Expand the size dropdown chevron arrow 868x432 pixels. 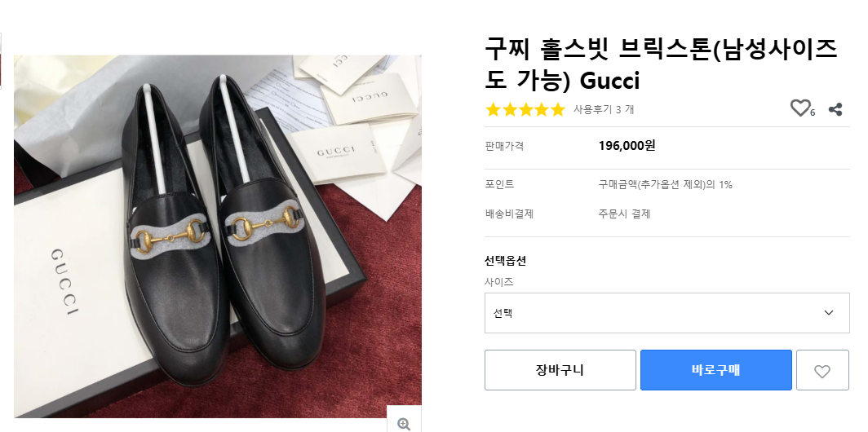click(829, 313)
